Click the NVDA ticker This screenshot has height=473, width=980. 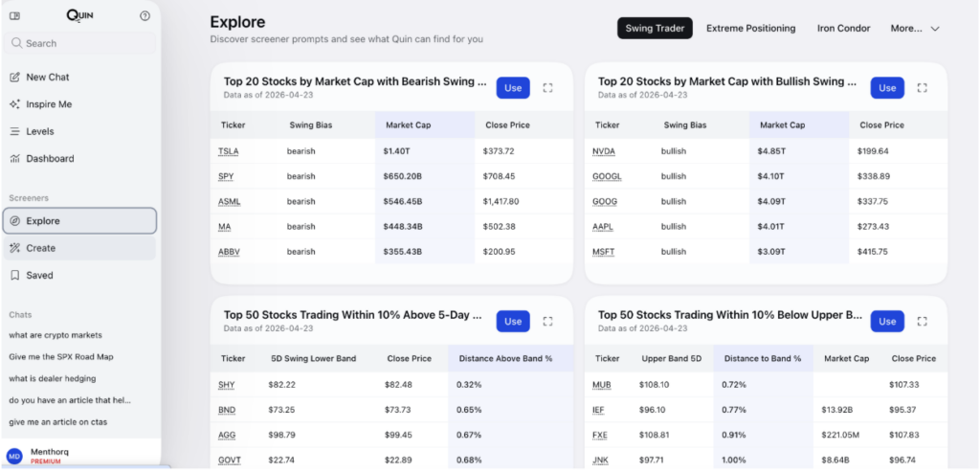604,151
